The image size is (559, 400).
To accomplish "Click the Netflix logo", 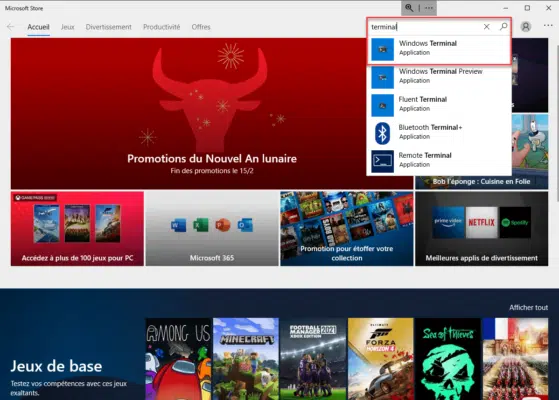I will click(481, 222).
